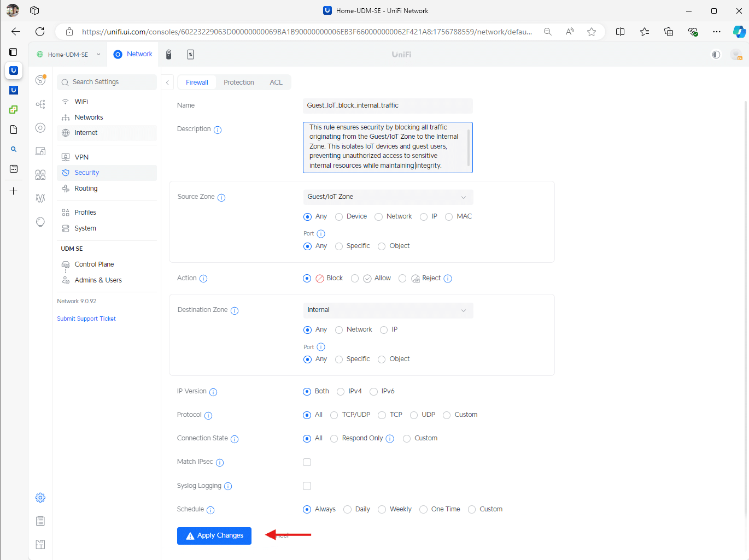Show info for Syslog Logging

[228, 486]
